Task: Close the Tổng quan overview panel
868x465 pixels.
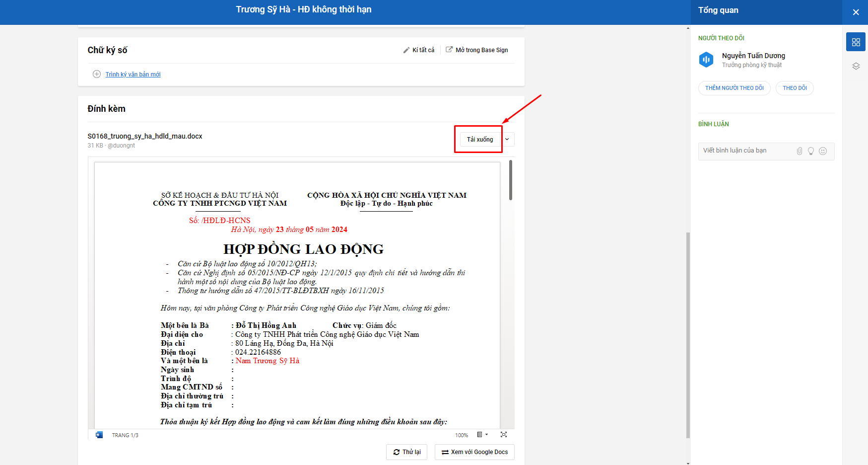Action: pos(856,12)
